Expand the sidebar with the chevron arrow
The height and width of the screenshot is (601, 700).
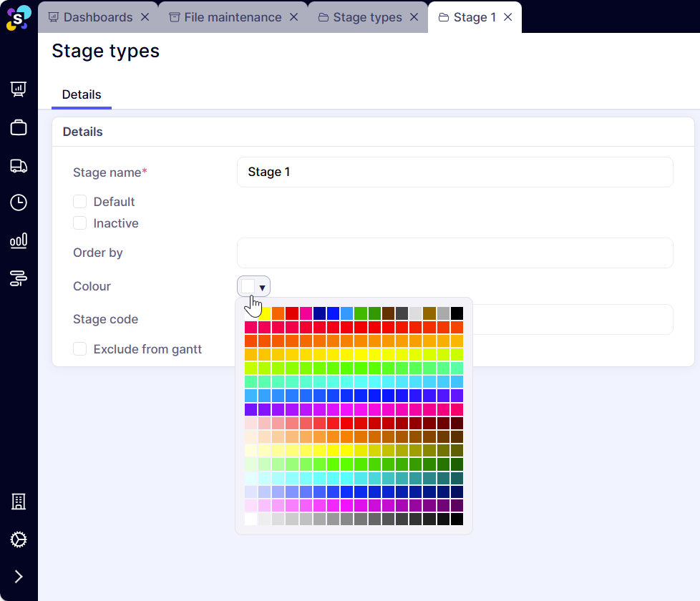19,577
